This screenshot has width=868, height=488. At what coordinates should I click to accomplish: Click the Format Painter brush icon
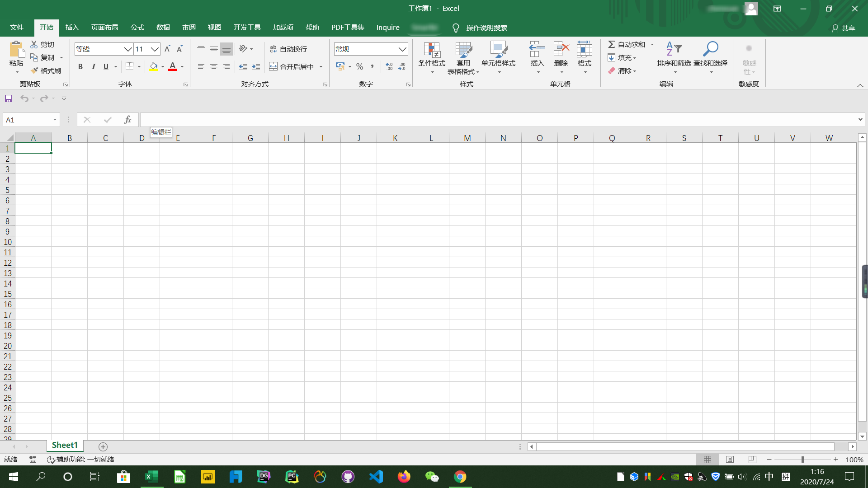(x=35, y=70)
